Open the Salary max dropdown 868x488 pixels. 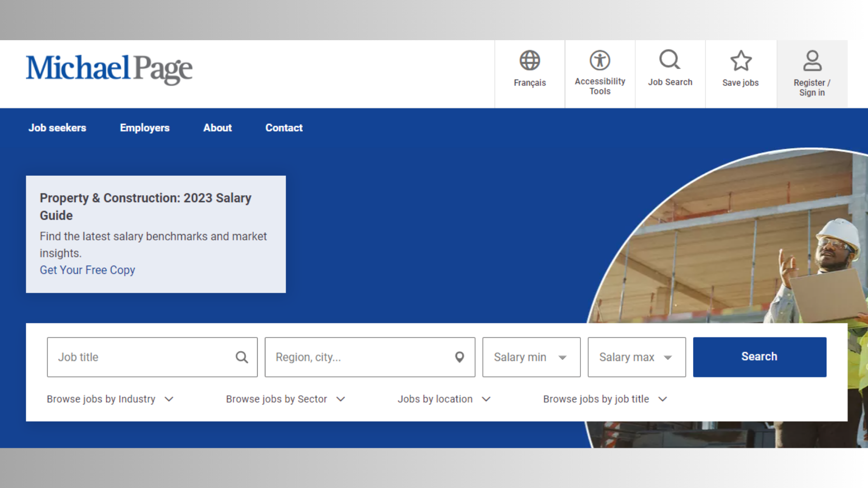tap(636, 357)
